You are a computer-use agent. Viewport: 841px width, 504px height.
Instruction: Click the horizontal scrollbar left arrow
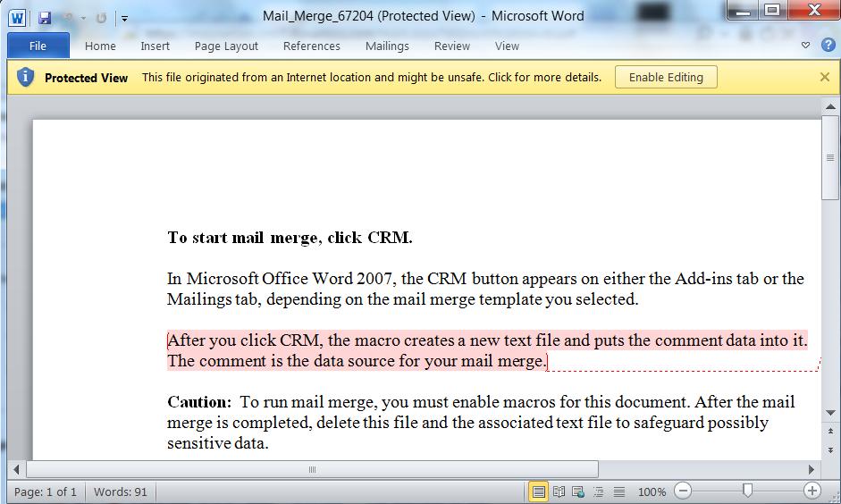[16, 470]
